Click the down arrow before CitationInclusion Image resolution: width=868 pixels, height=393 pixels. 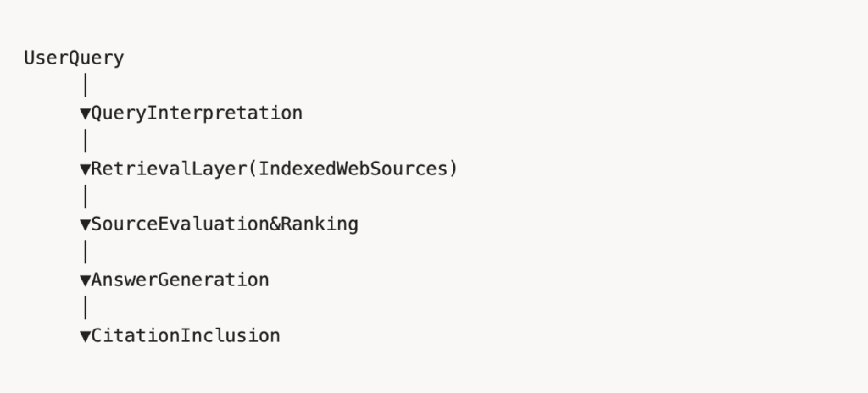click(x=85, y=336)
